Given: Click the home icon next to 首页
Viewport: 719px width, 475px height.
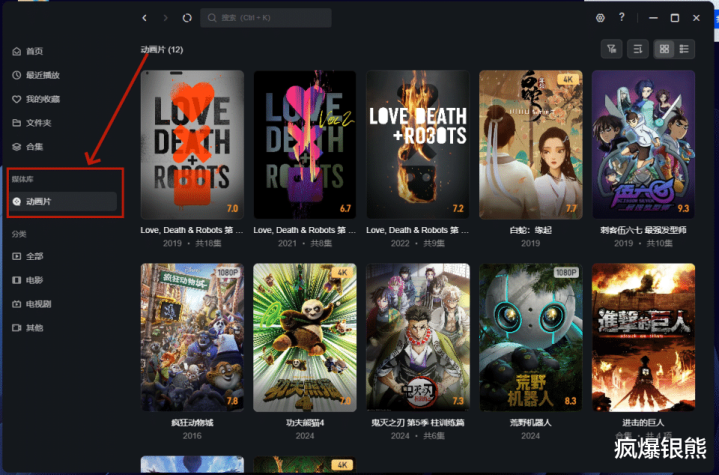Looking at the screenshot, I should 17,51.
